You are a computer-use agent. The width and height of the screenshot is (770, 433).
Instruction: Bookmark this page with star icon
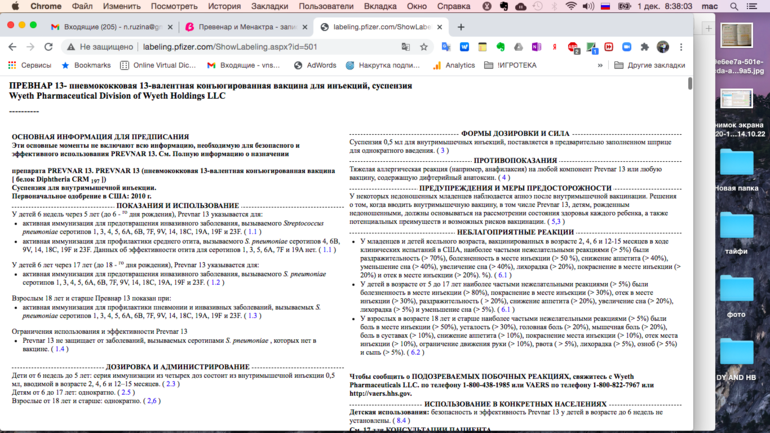point(423,47)
